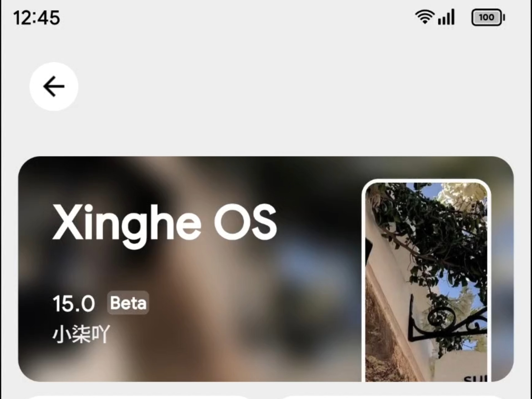Screen dimensions: 532x399
Task: Tap the partial black text at preview bottom
Action: click(x=475, y=378)
